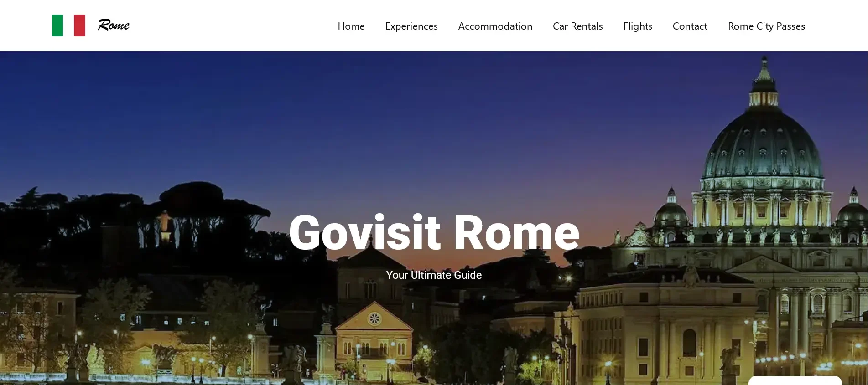Open Rome City Passes link
868x385 pixels.
pyautogui.click(x=766, y=26)
